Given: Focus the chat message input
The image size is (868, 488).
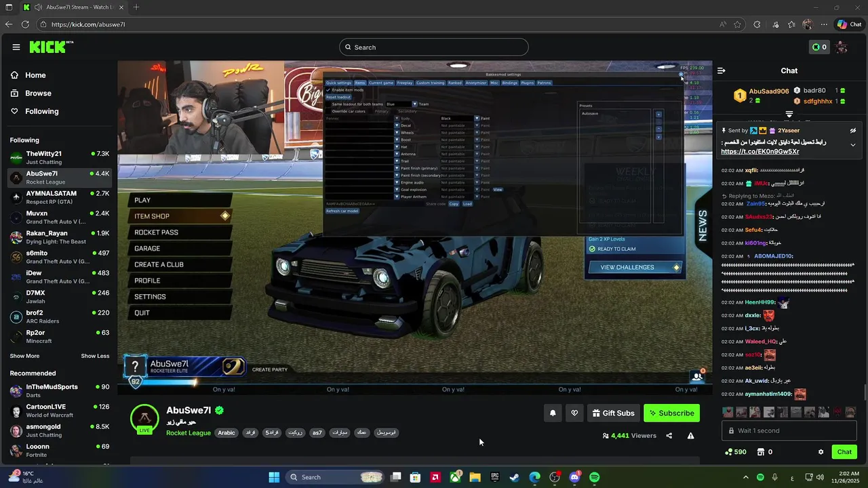Looking at the screenshot, I should click(789, 430).
